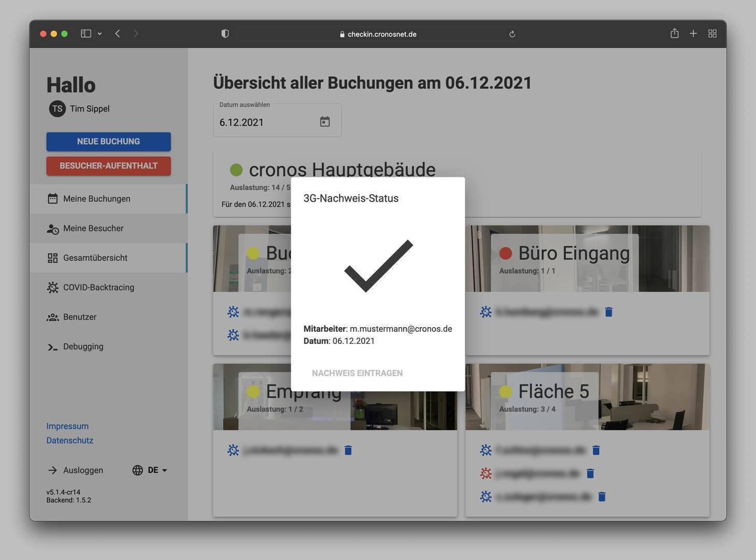This screenshot has height=560, width=756.
Task: Delete the booking in Büro Eingang card
Action: 609,312
